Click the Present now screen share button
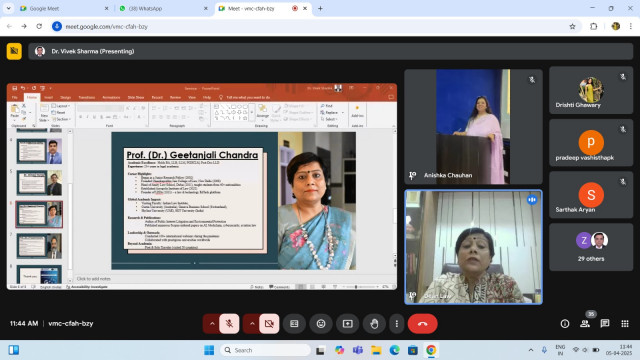Image resolution: width=640 pixels, height=360 pixels. point(348,324)
